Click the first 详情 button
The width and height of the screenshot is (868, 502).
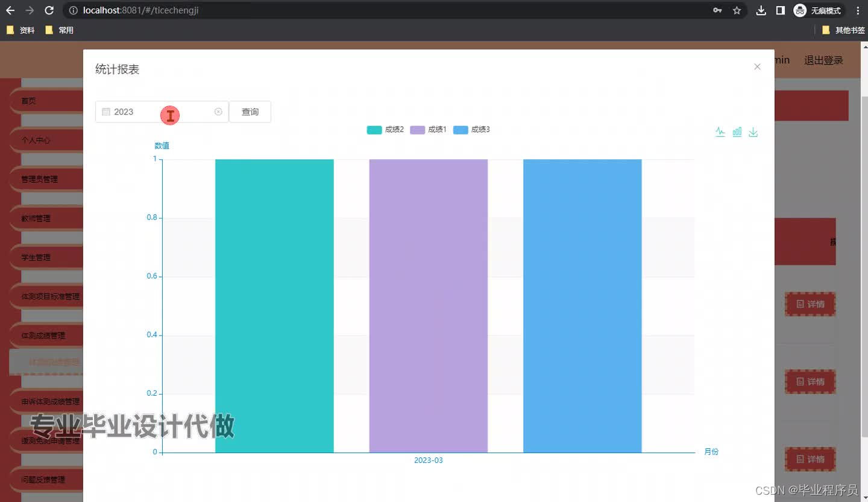click(810, 304)
